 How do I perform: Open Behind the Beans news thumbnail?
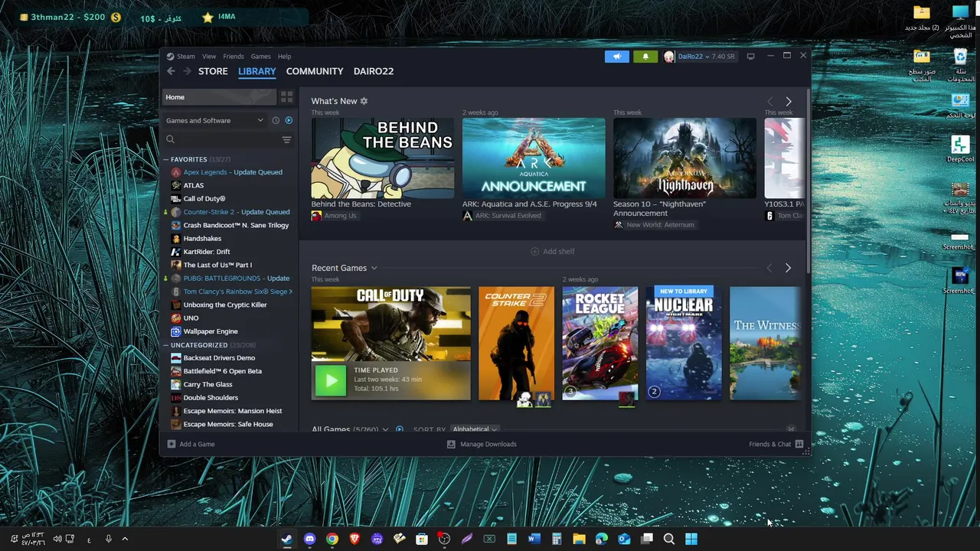[x=383, y=158]
